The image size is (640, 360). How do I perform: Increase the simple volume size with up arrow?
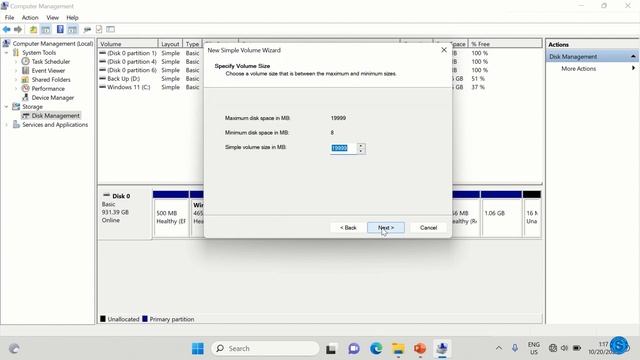point(361,145)
